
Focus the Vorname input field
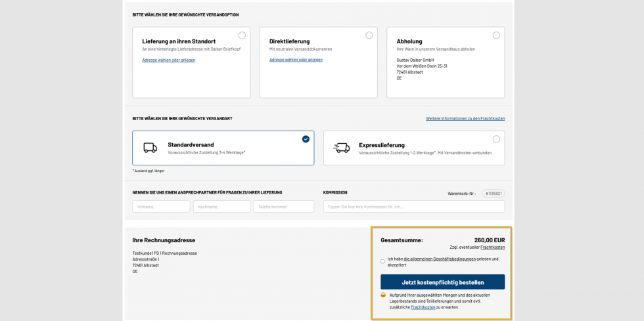pos(161,207)
